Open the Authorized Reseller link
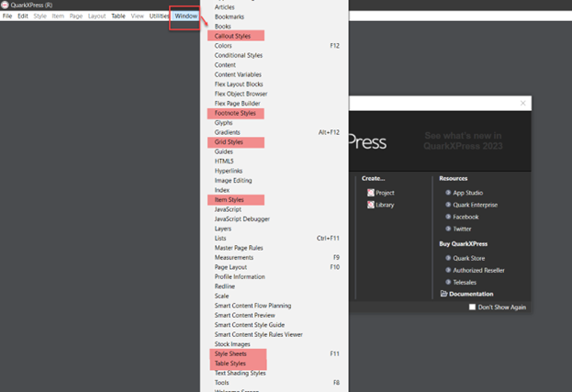 point(478,270)
